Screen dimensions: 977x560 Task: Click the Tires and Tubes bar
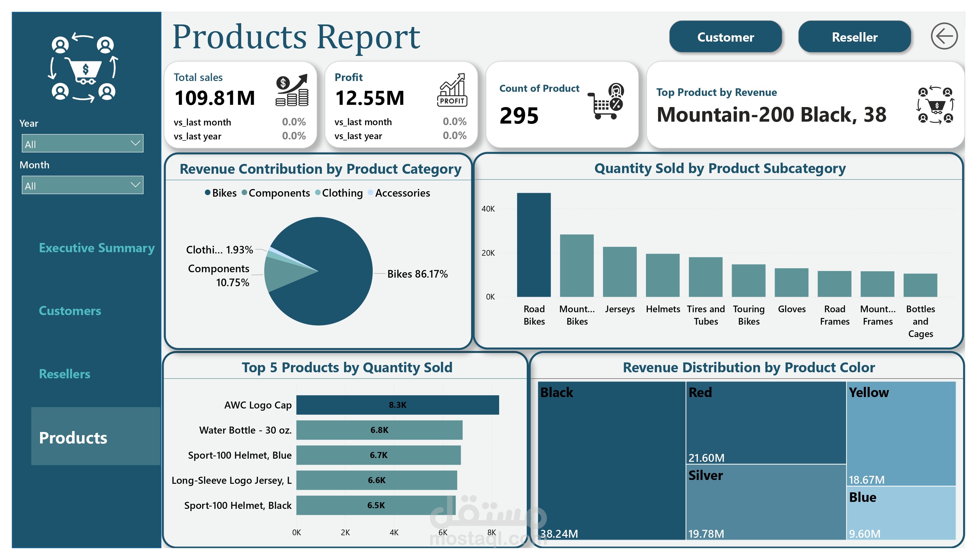pyautogui.click(x=706, y=277)
